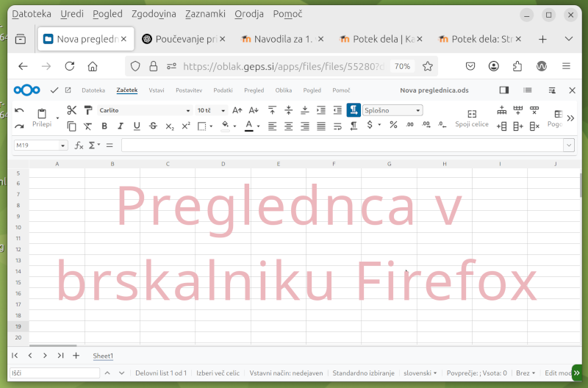The image size is (588, 388).
Task: Open the Carlito font name dropdown
Action: click(188, 110)
